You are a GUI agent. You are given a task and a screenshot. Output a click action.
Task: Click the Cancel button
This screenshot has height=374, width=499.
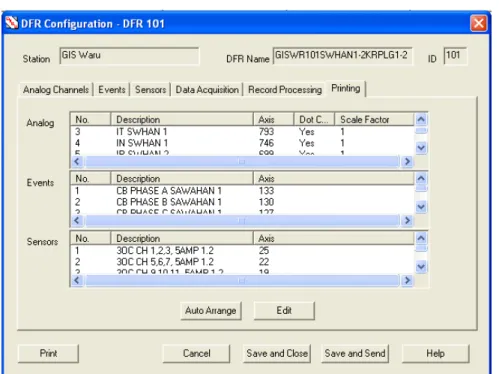tap(196, 353)
